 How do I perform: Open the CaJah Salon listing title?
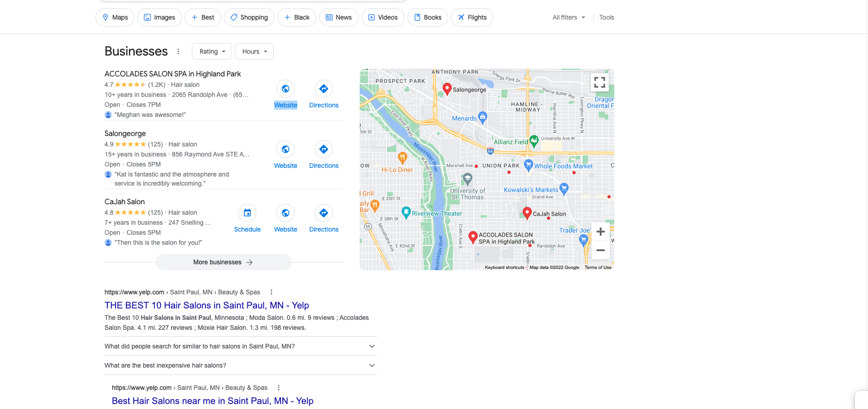tap(125, 202)
